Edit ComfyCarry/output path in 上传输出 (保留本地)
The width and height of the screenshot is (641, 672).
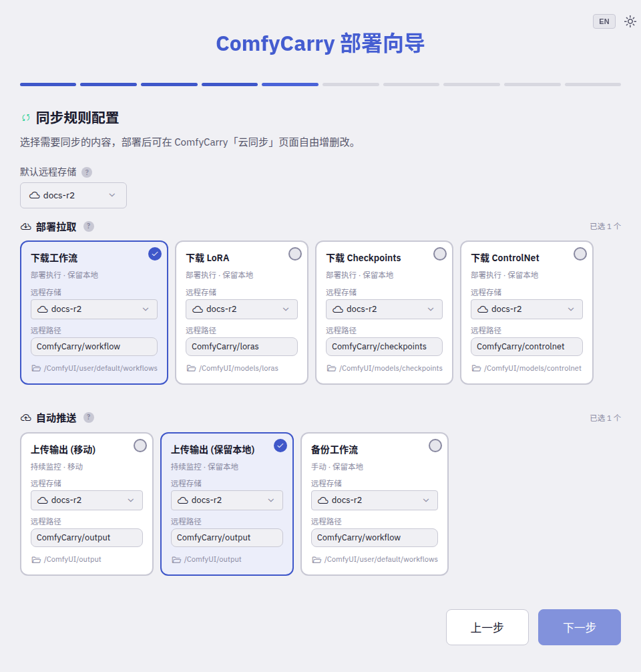(x=226, y=538)
